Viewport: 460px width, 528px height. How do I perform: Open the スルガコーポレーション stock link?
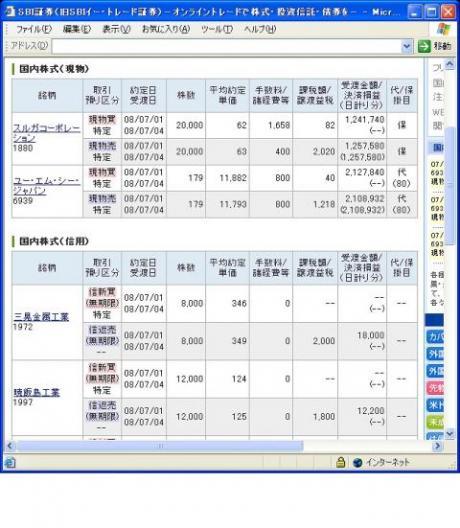click(x=46, y=133)
